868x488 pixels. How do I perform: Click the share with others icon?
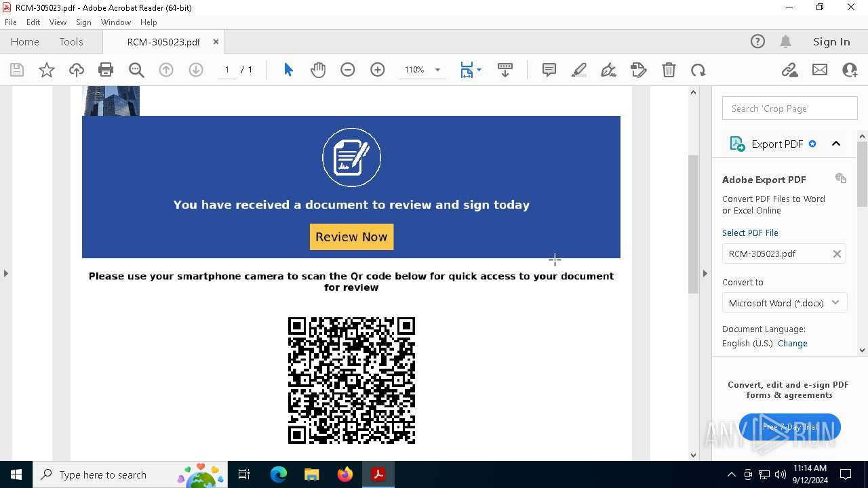tap(850, 70)
